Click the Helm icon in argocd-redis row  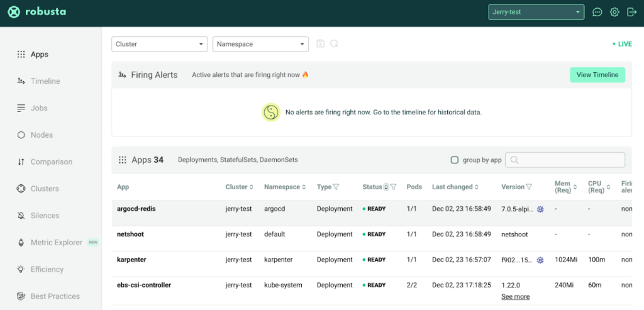[x=540, y=209]
